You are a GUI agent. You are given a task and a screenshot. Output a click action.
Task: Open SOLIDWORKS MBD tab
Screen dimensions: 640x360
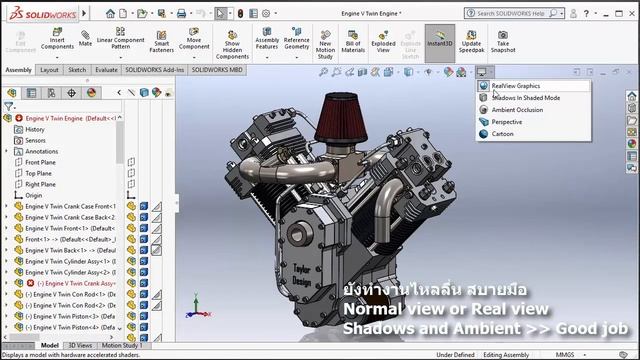click(217, 70)
